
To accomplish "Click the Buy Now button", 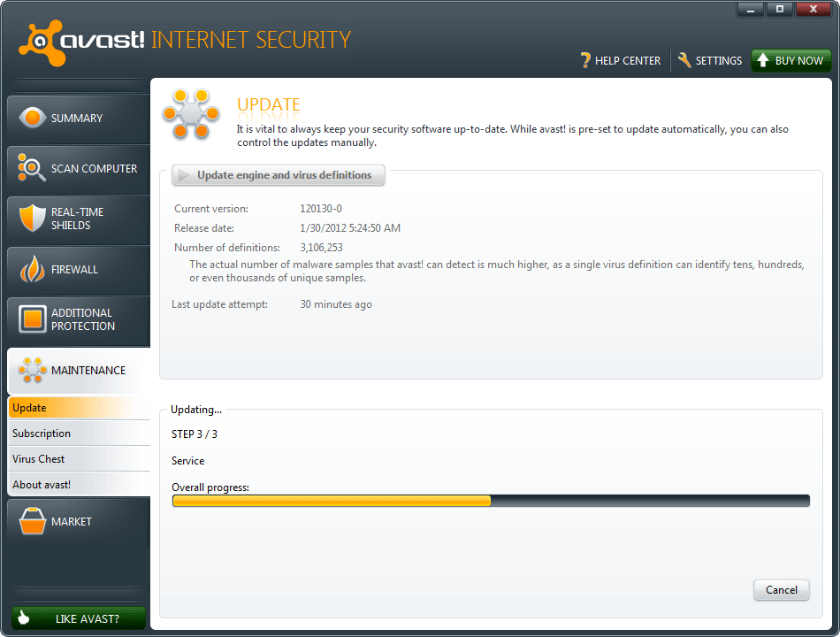I will [x=791, y=60].
